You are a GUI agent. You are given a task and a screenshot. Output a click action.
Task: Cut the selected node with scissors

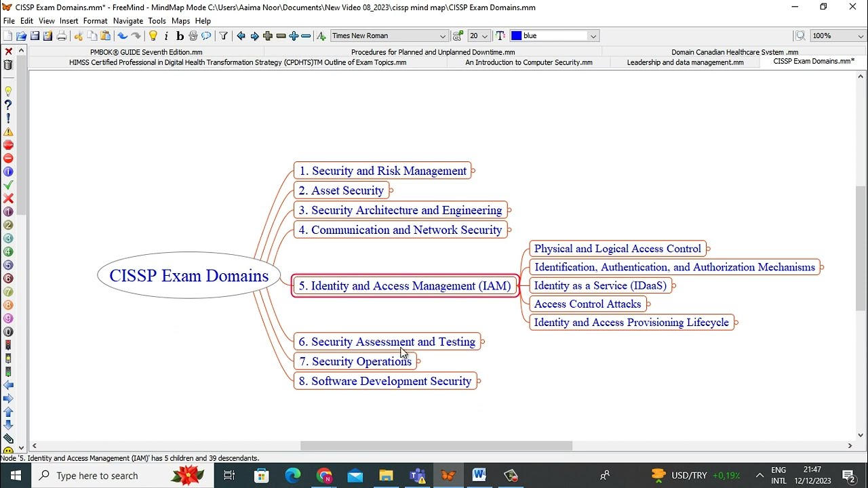point(79,36)
